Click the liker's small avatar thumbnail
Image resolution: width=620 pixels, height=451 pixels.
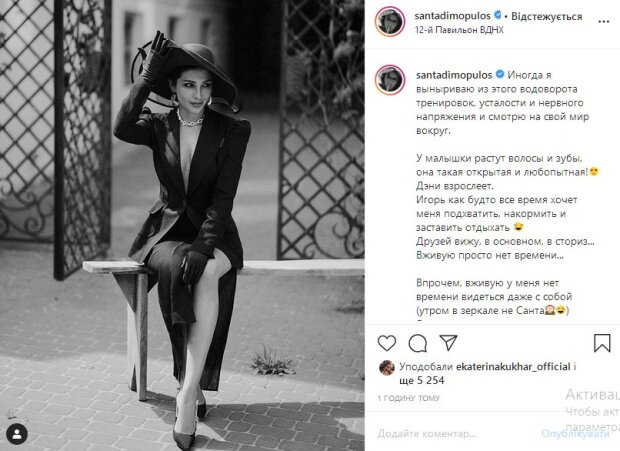387,368
